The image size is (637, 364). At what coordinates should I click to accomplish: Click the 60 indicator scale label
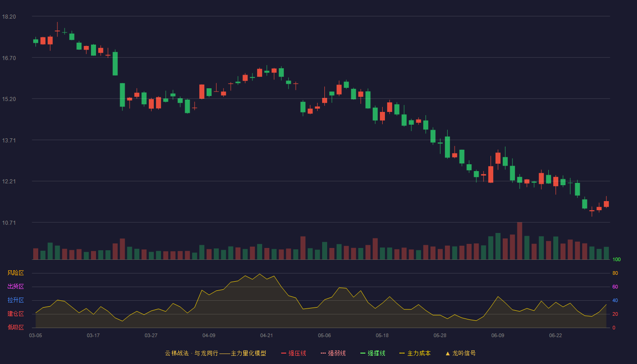point(615,287)
